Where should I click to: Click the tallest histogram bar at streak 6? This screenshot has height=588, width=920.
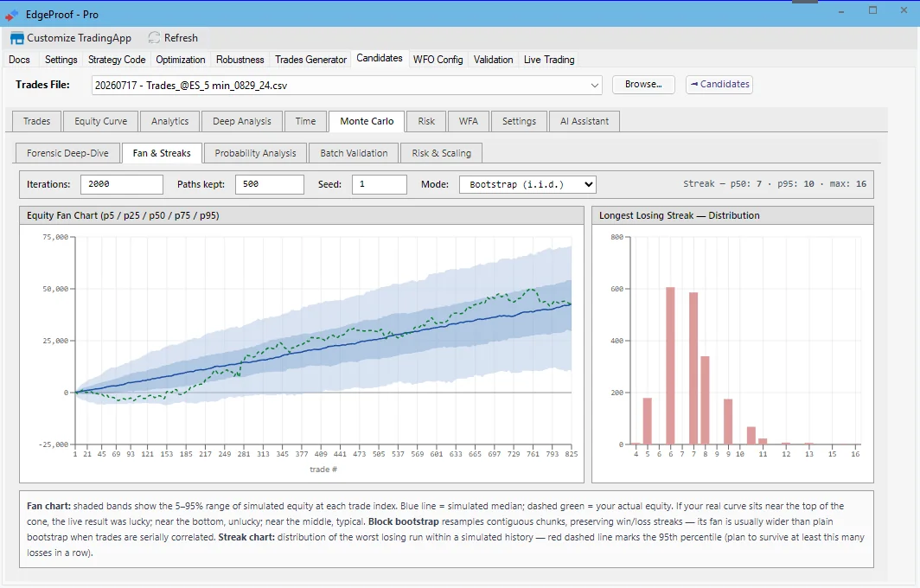tap(670, 366)
